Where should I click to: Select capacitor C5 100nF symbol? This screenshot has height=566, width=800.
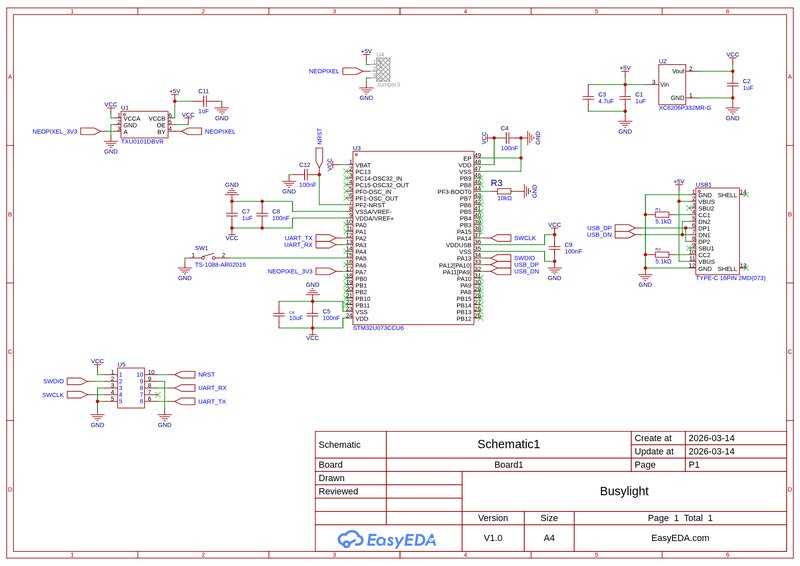click(312, 314)
